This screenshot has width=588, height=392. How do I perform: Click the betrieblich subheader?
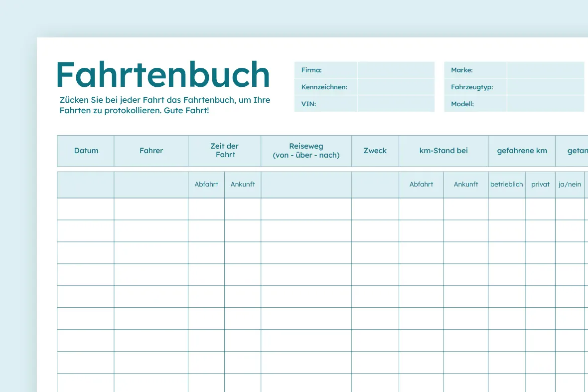pyautogui.click(x=507, y=185)
